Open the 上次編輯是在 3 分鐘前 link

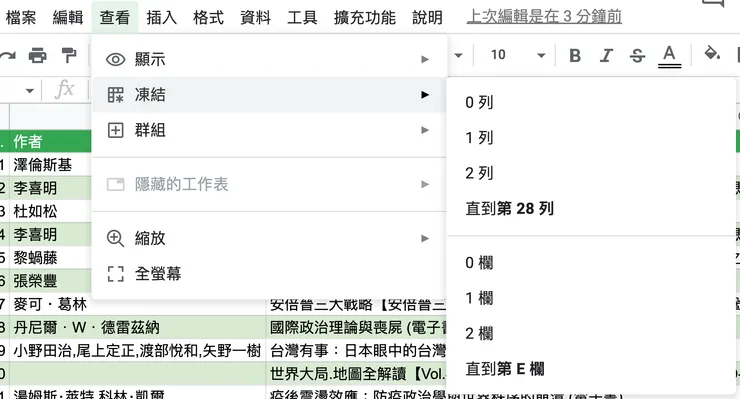[544, 17]
